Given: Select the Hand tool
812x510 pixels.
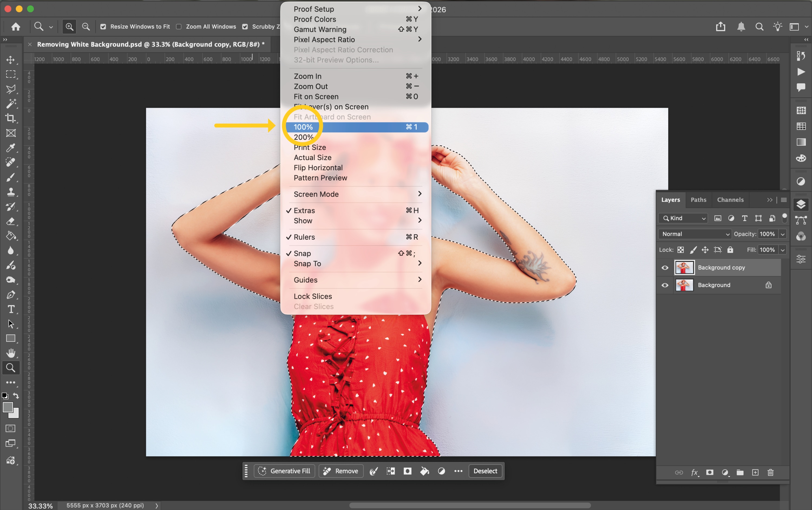Looking at the screenshot, I should click(11, 353).
